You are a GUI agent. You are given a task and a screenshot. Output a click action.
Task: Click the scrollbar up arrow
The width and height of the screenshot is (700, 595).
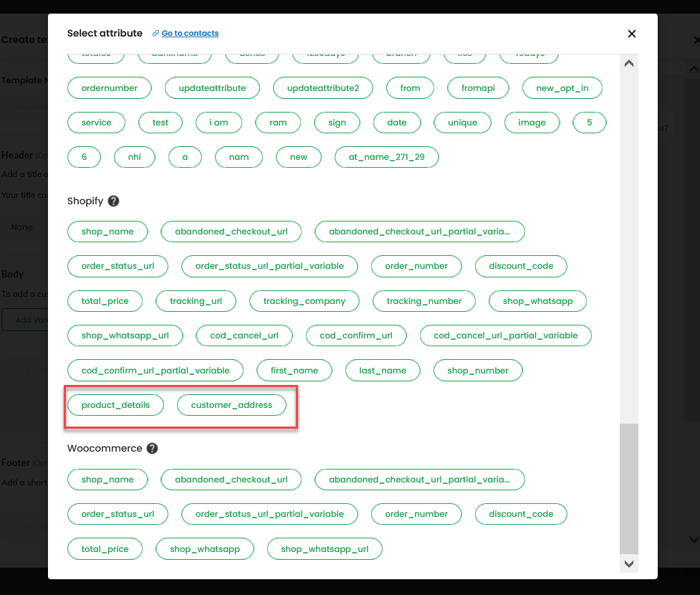[x=628, y=63]
